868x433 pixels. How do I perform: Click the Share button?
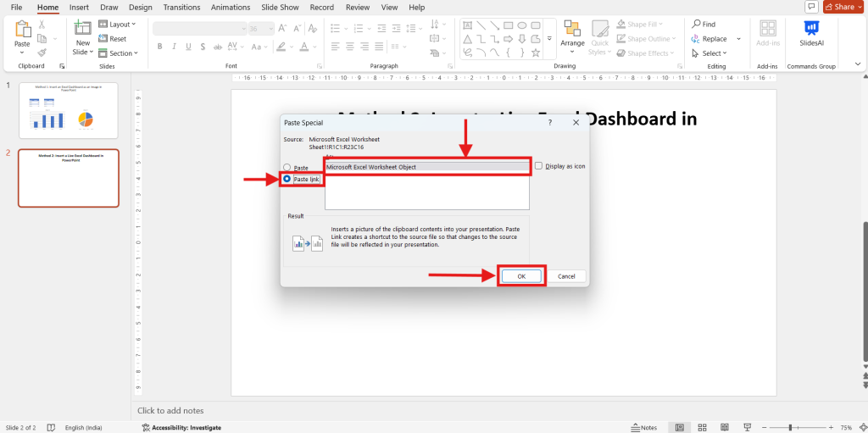point(843,7)
